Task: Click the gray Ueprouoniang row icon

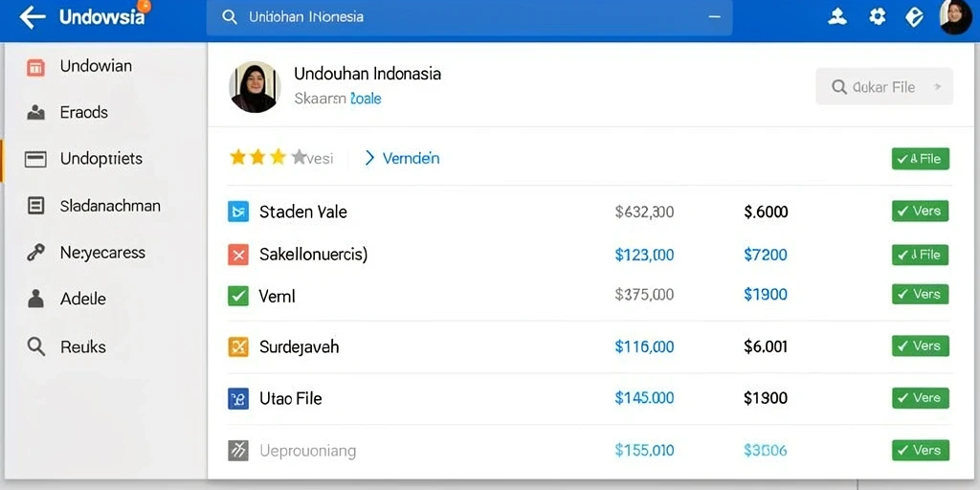Action: tap(238, 450)
